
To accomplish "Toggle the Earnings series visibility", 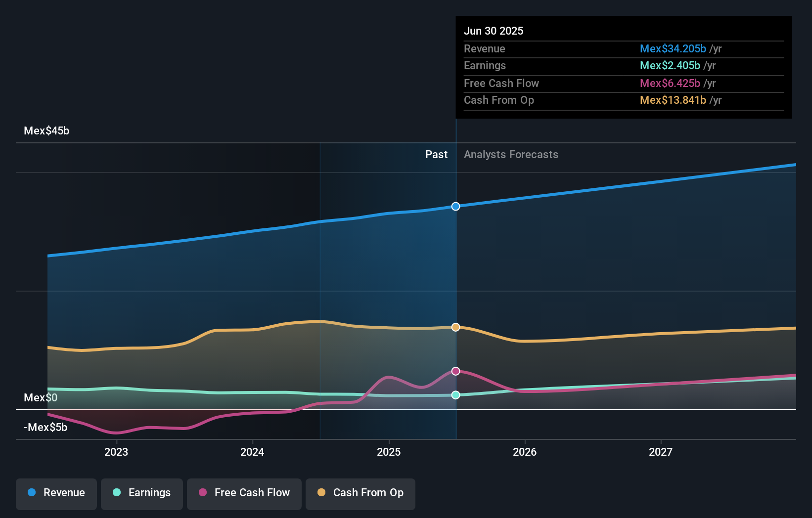I will coord(142,493).
